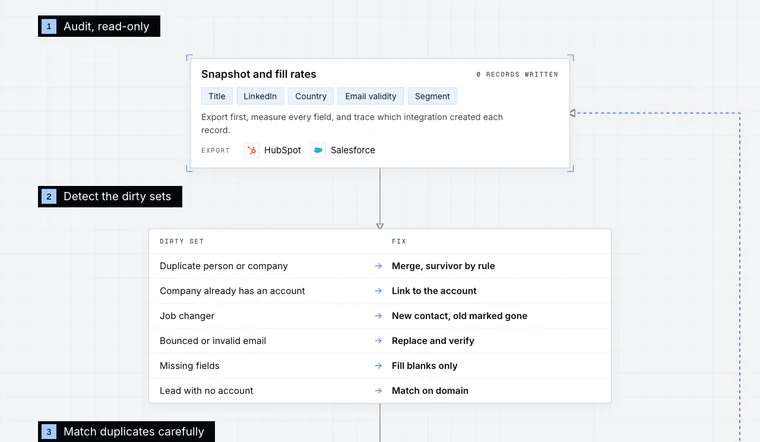Click the arrow icon beside Replace and verify
The width and height of the screenshot is (760, 442).
click(x=378, y=341)
